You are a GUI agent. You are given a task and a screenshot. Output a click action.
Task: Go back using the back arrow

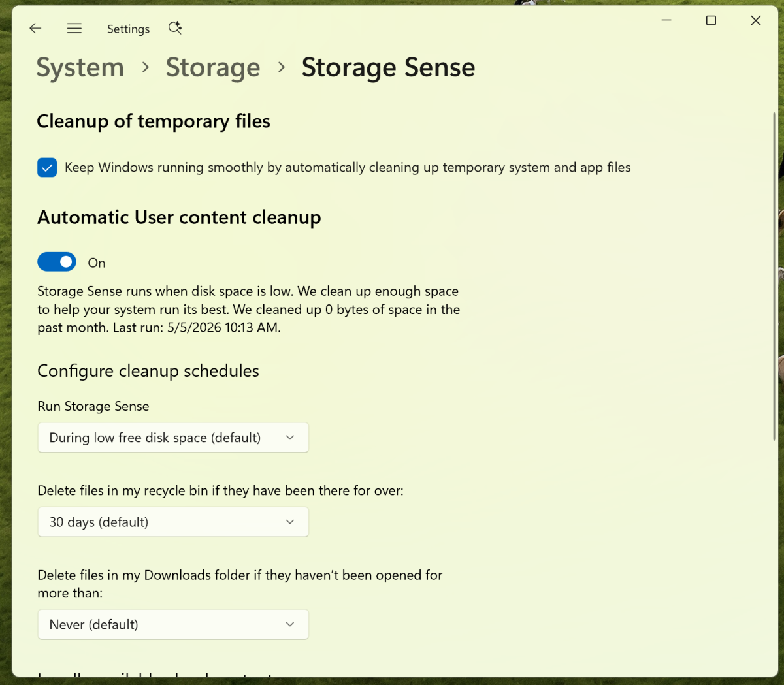35,28
